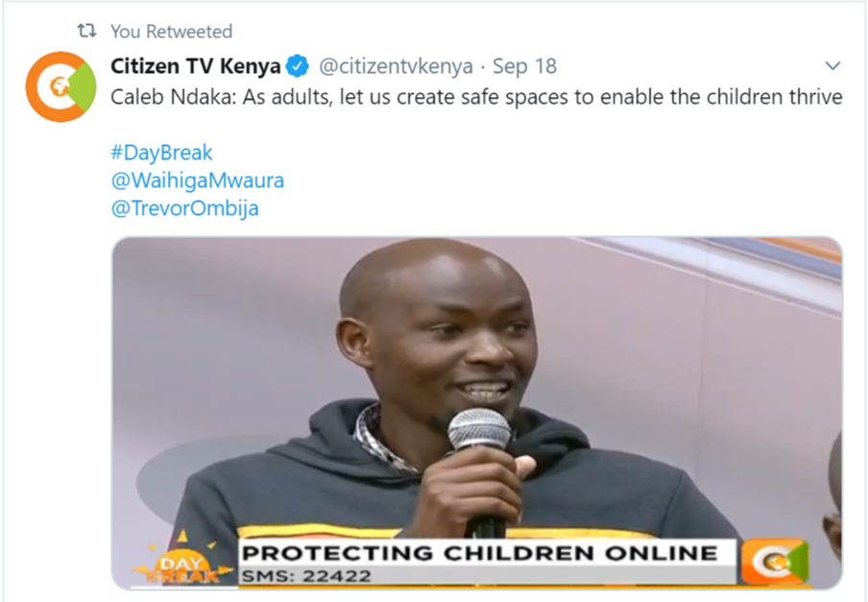The width and height of the screenshot is (868, 602).
Task: Click the SMS: 22422 ticker text
Action: coord(306,576)
